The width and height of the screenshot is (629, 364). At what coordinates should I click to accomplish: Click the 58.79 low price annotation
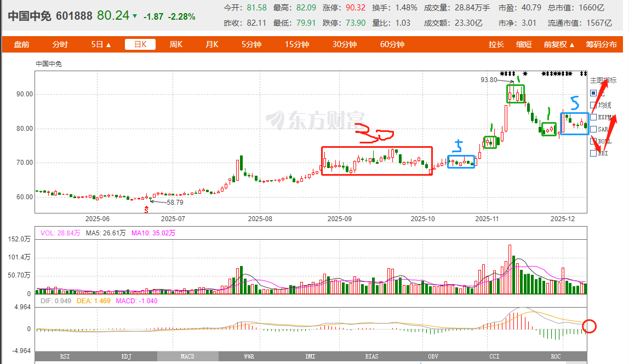pyautogui.click(x=175, y=203)
